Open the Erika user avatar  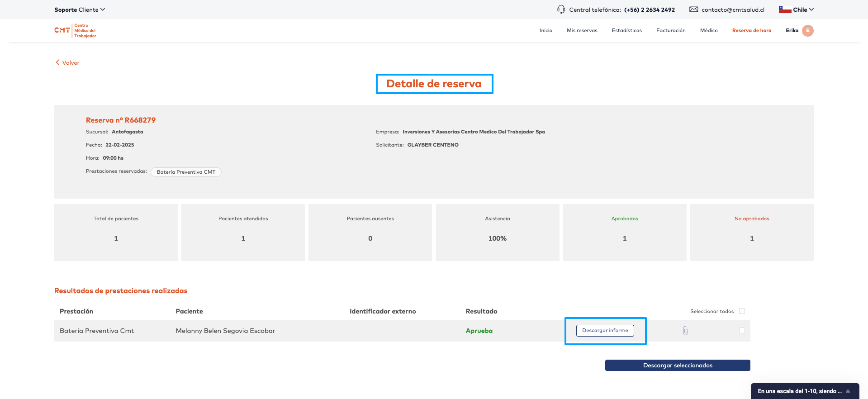(807, 31)
